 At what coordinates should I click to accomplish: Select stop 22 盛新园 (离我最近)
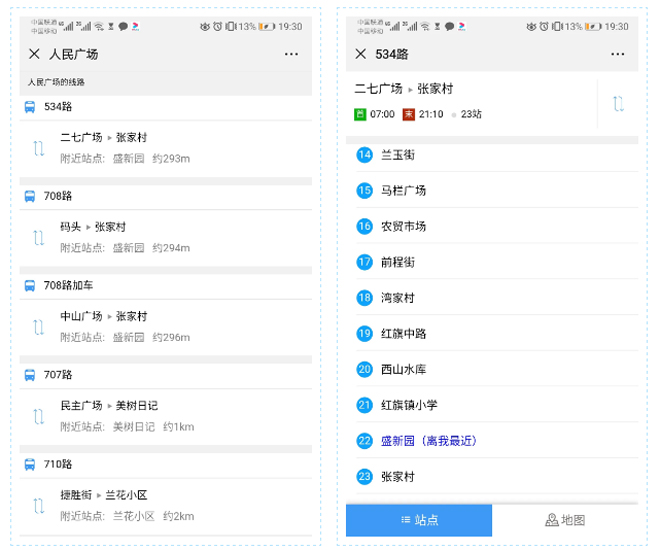427,441
